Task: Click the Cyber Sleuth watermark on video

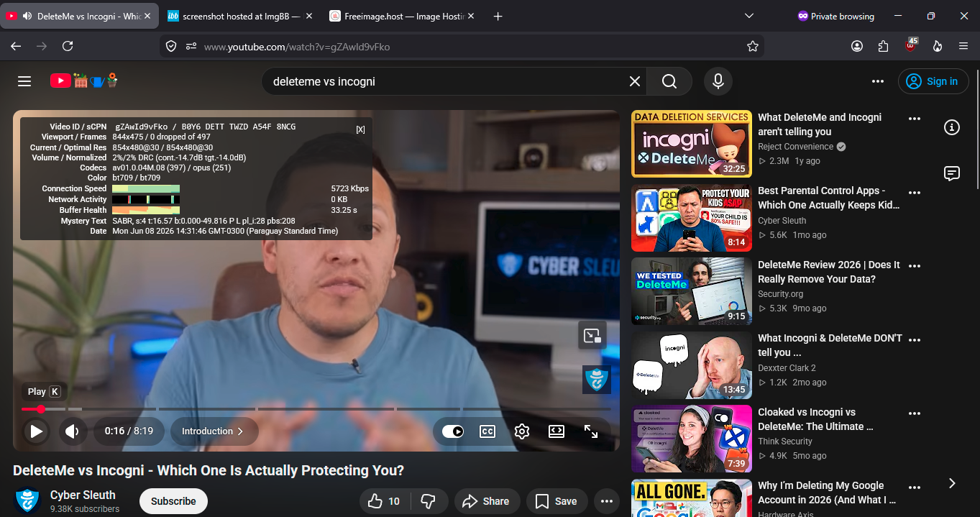Action: pos(597,380)
